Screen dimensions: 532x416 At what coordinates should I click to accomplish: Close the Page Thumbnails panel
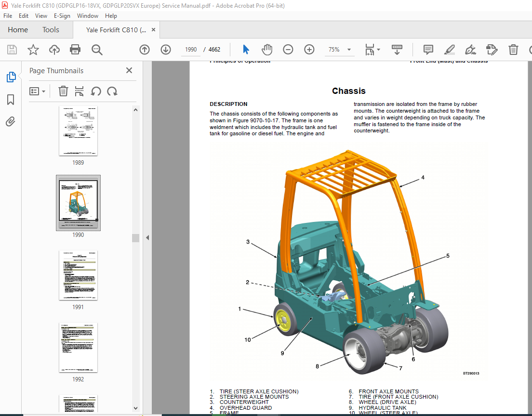click(129, 70)
